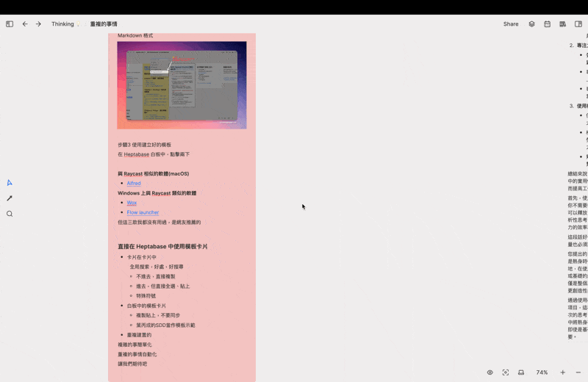Click the sub-bullet 特殊符號
The height and width of the screenshot is (382, 588).
pos(146,296)
